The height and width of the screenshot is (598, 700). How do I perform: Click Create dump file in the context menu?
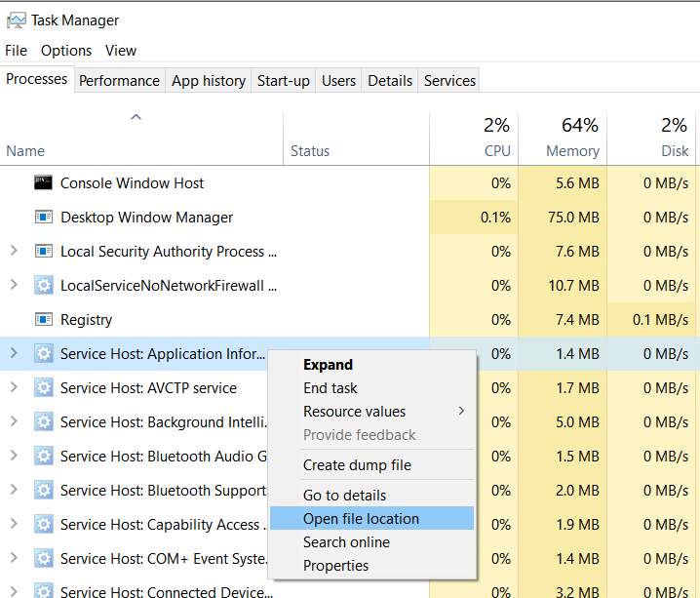click(357, 465)
